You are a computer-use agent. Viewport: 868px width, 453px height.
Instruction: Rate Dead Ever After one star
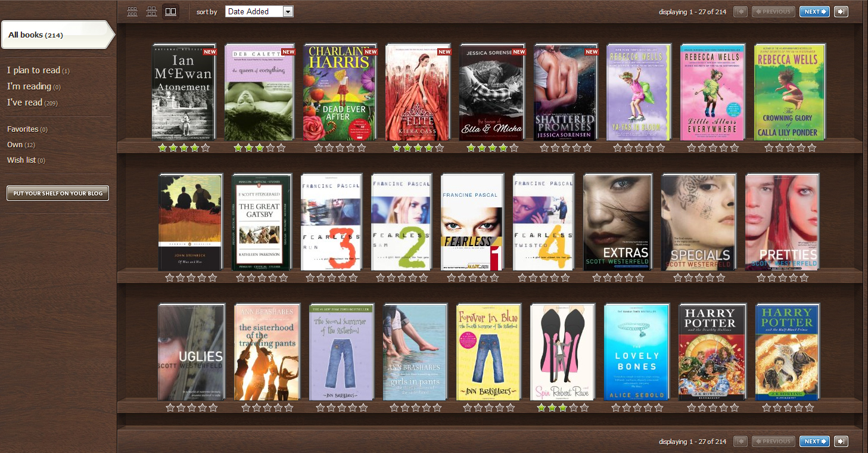coord(319,148)
